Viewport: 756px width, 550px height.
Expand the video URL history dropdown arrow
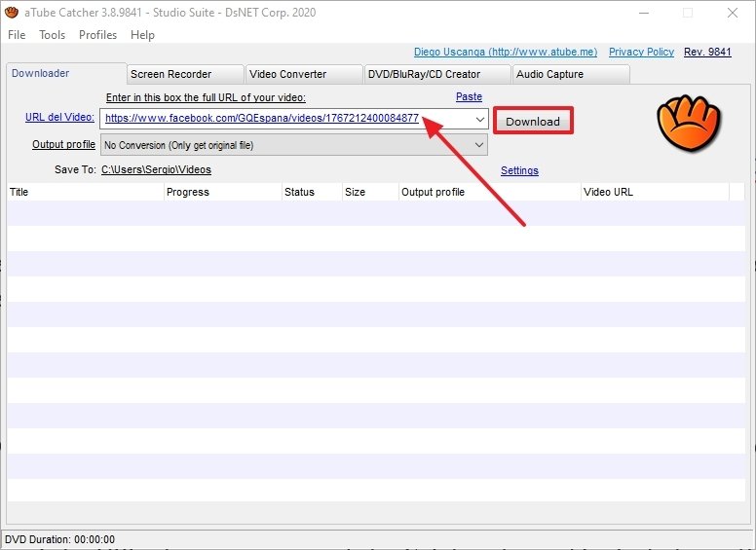coord(479,119)
